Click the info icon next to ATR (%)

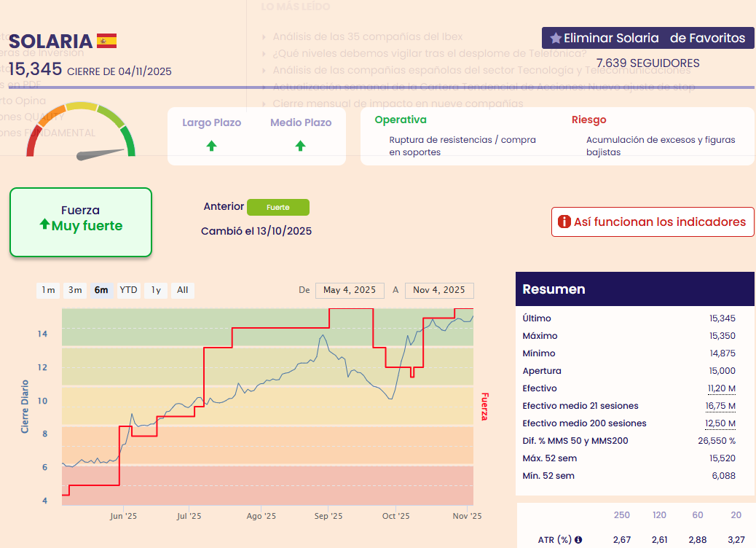click(x=578, y=540)
